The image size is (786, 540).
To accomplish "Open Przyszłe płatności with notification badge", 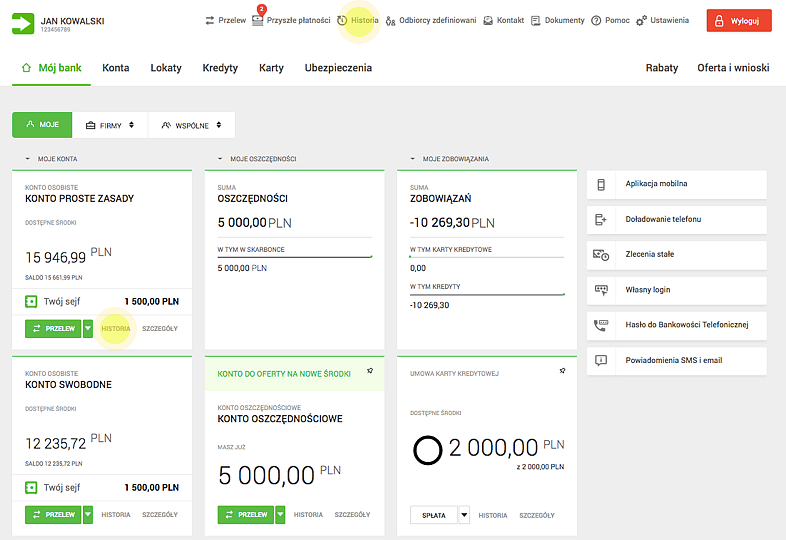I will point(291,21).
